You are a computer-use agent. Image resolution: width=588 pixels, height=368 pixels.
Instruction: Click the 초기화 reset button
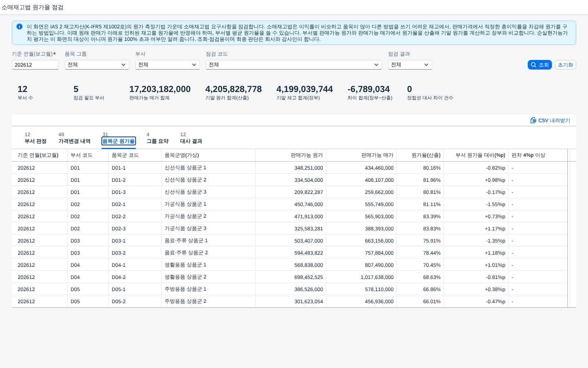565,65
